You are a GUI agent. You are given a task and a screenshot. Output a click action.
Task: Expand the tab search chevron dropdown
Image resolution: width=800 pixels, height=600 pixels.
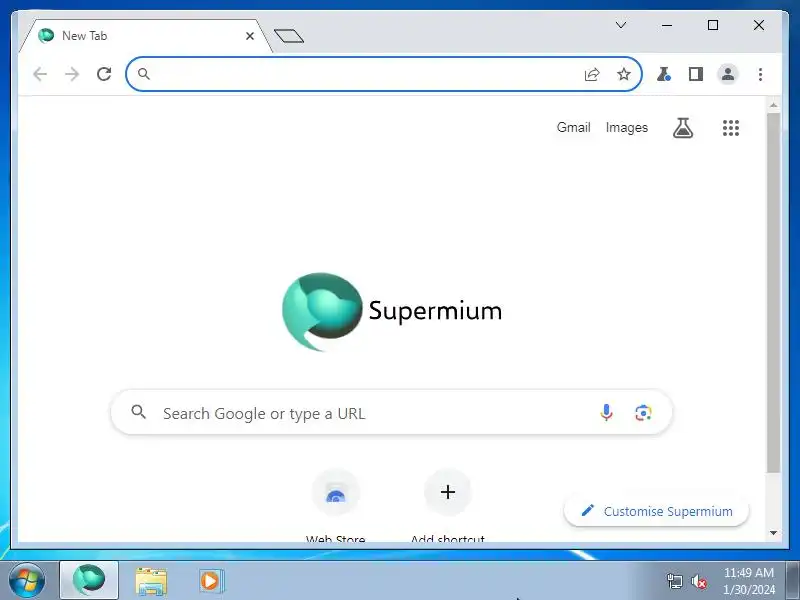621,25
